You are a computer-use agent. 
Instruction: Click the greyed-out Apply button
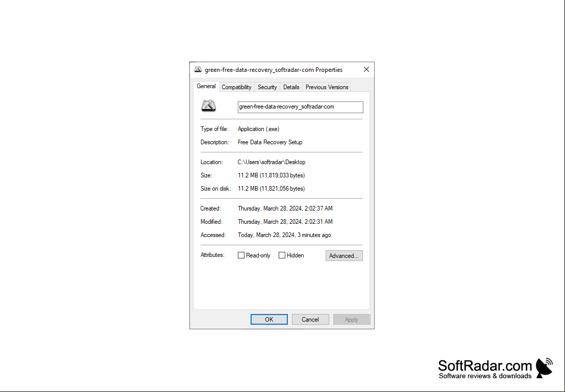click(x=351, y=319)
